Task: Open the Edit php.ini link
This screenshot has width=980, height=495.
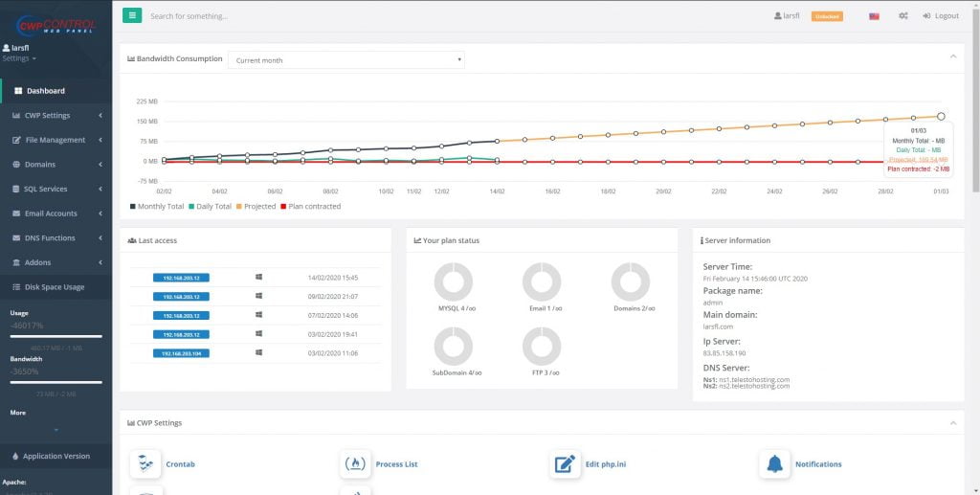Action: (606, 464)
